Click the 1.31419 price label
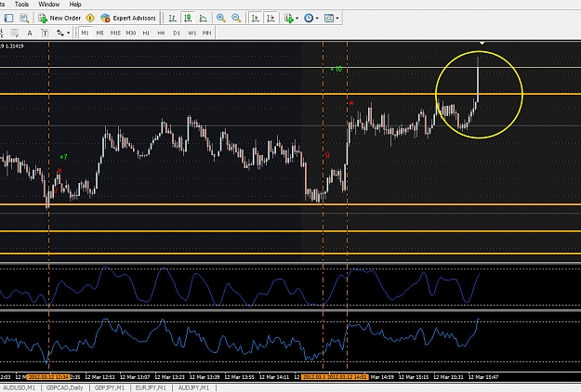Image resolution: width=581 pixels, height=392 pixels. (14, 46)
